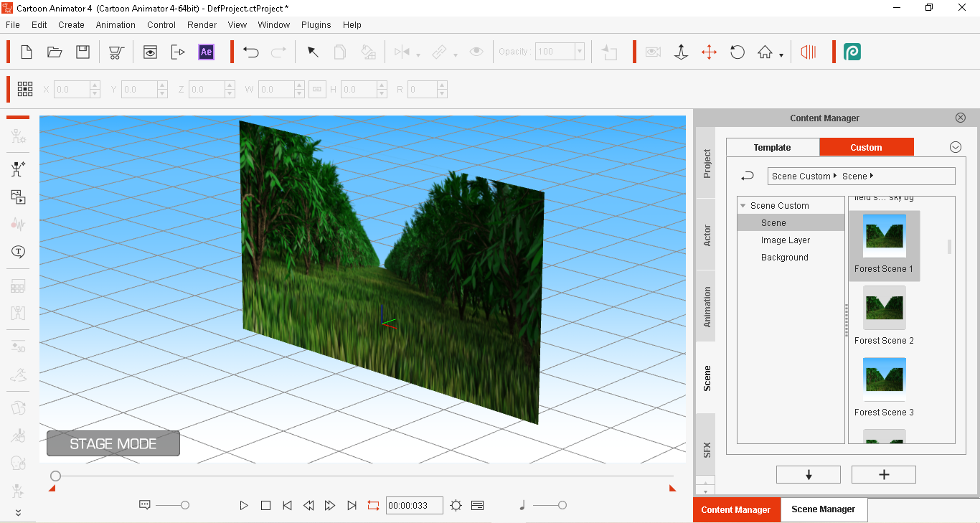This screenshot has width=980, height=523.
Task: Click the red Move camera crosshair icon
Action: click(709, 52)
